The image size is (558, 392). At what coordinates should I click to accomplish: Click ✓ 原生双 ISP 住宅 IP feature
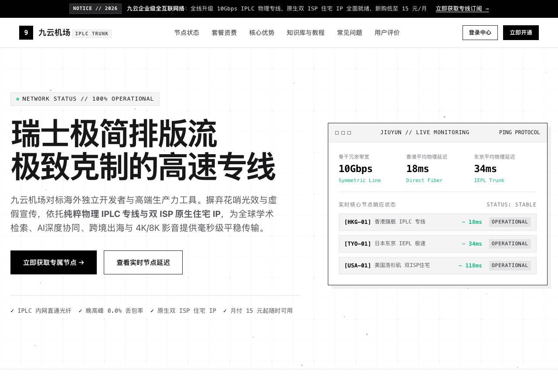(x=183, y=311)
